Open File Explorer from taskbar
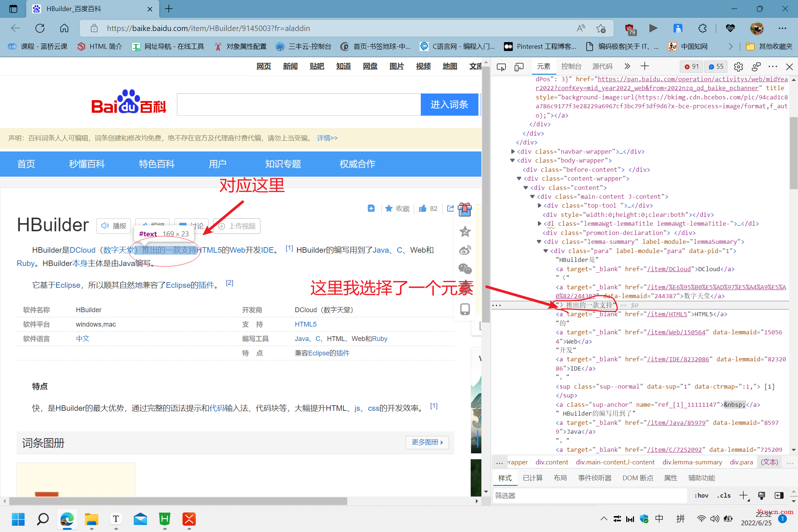Viewport: 798px width, 532px height. coord(91,519)
